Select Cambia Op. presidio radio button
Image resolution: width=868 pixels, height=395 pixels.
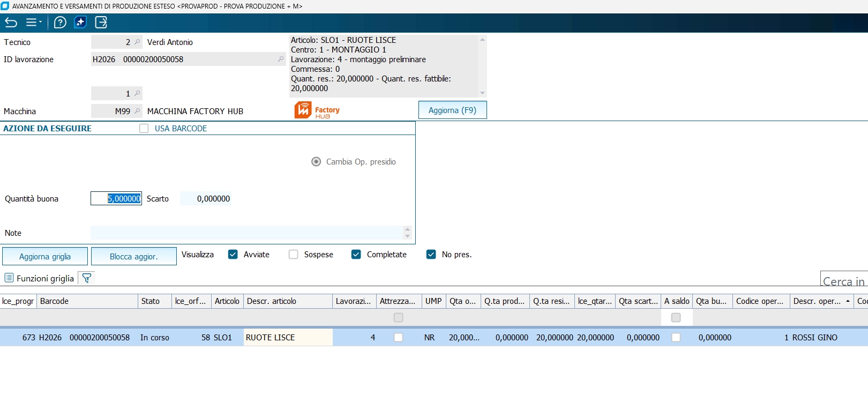(316, 162)
